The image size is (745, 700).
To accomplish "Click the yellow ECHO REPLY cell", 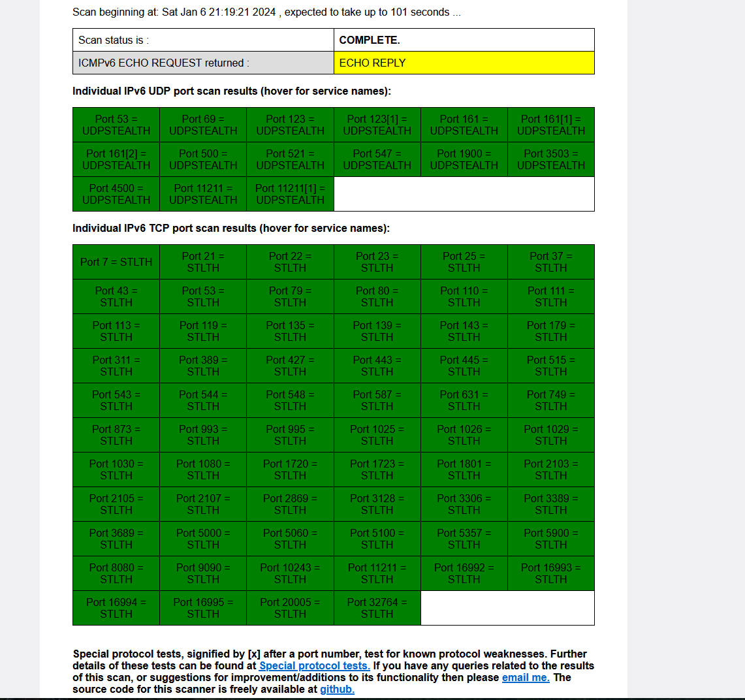I will point(464,63).
